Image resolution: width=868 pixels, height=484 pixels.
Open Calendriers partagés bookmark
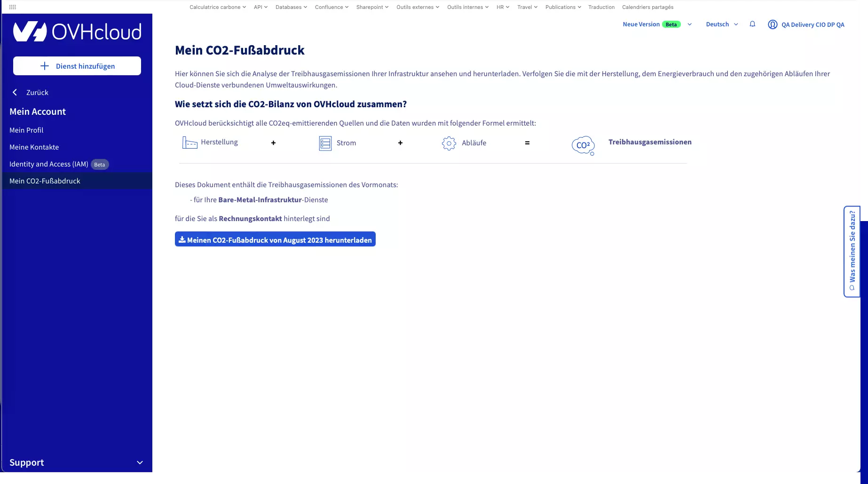pyautogui.click(x=647, y=7)
